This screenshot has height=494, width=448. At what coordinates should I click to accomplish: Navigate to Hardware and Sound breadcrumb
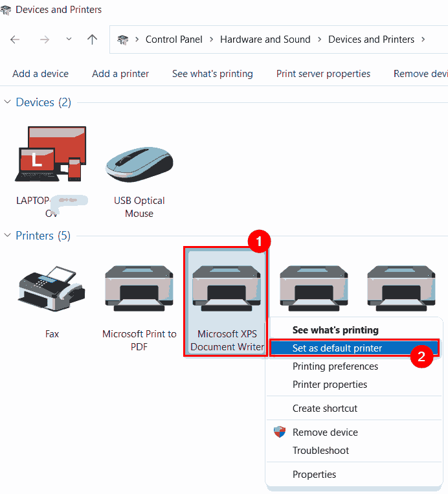pos(265,39)
